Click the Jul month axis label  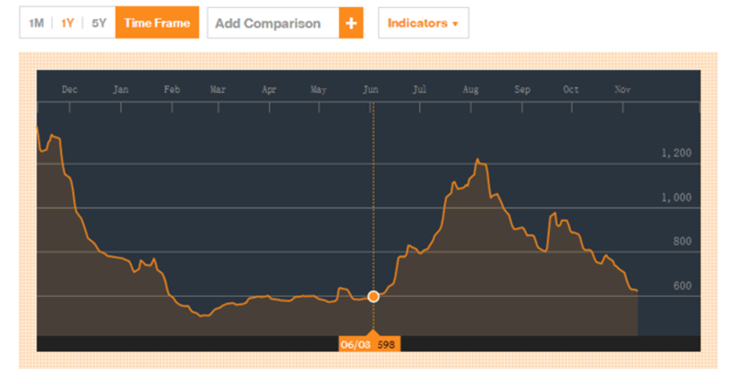click(x=420, y=89)
